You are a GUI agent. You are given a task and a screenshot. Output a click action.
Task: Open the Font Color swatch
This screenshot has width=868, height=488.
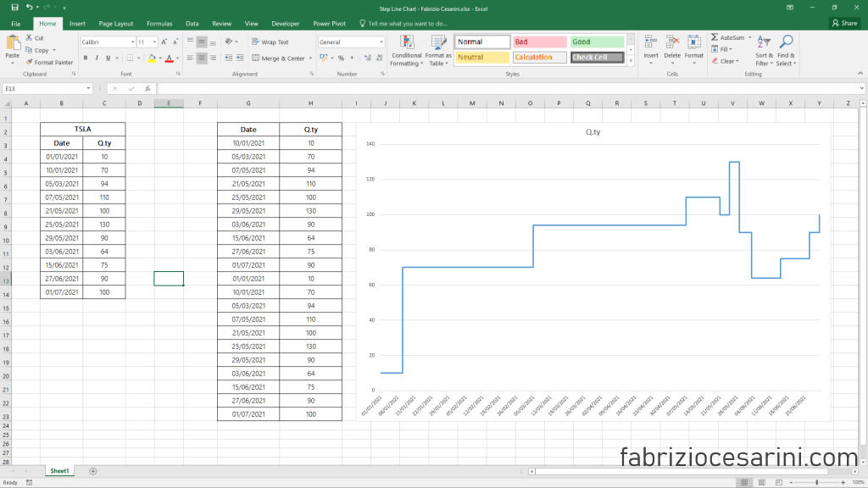170,58
